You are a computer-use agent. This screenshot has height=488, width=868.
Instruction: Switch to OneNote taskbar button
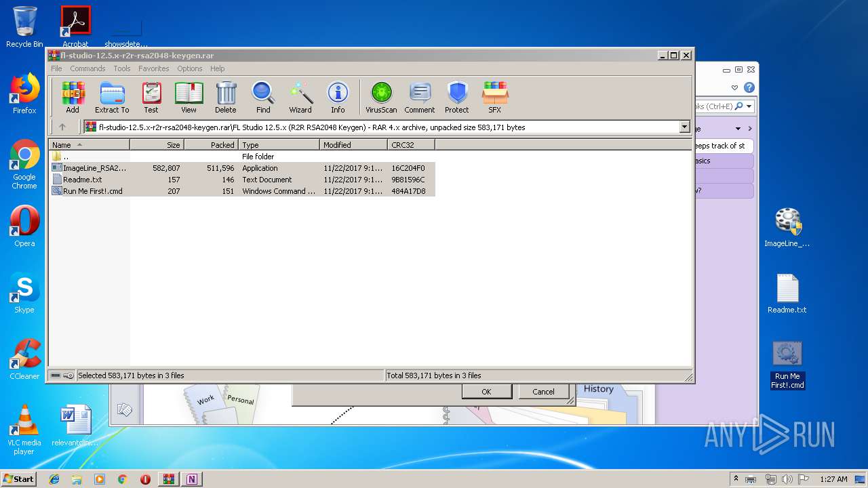pyautogui.click(x=191, y=479)
